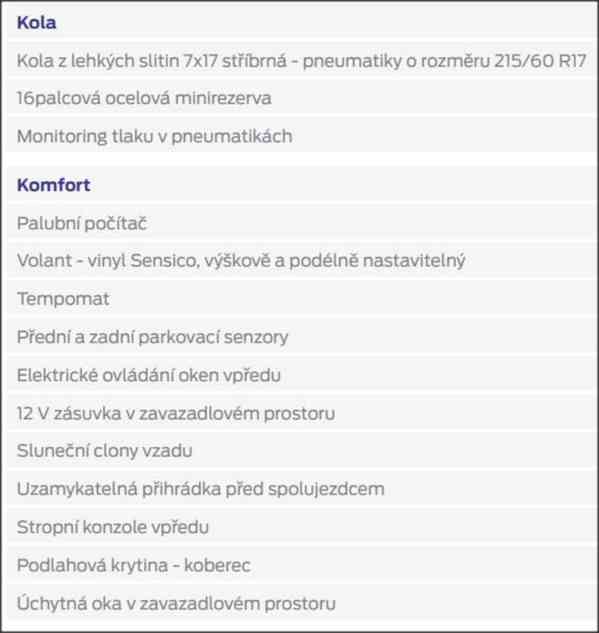Select the Kola section heading
Screen dimensions: 599x633
pyautogui.click(x=36, y=23)
